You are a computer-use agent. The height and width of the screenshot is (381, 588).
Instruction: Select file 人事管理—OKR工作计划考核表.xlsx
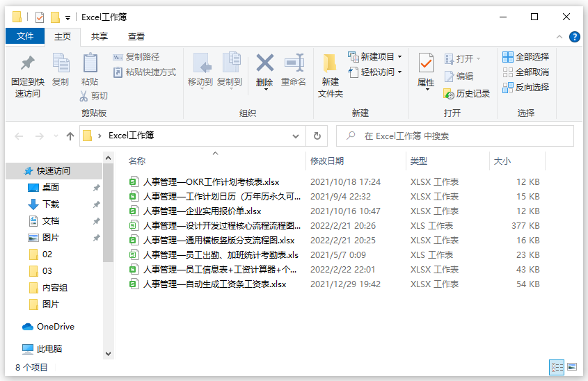(211, 182)
